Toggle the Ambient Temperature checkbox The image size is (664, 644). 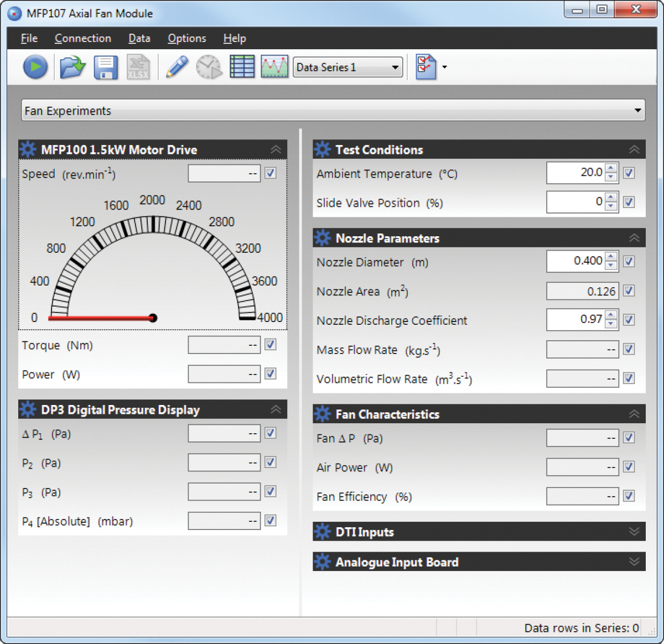click(629, 173)
